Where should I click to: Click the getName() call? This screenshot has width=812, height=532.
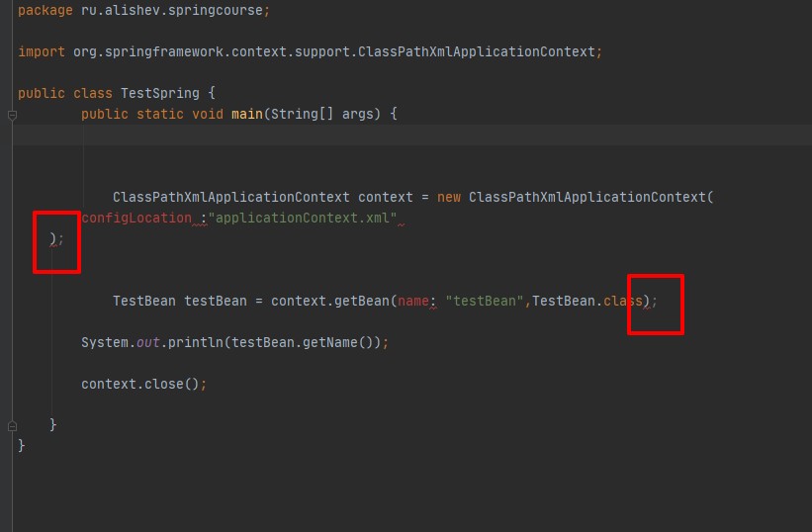(x=337, y=342)
